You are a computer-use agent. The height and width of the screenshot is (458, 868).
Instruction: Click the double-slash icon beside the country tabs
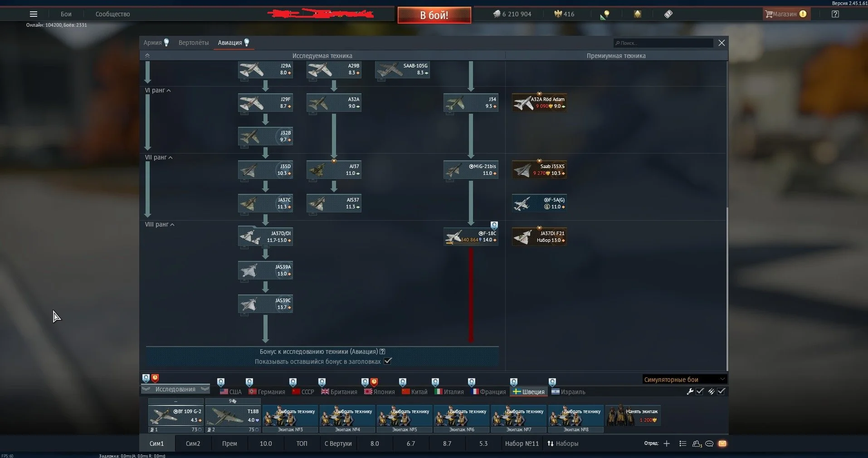pyautogui.click(x=712, y=391)
